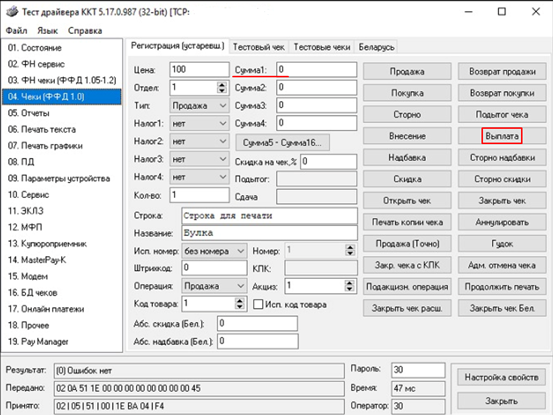Image resolution: width=553 pixels, height=415 pixels.
Task: Click the 'Закрыть чек' button
Action: pos(502,201)
